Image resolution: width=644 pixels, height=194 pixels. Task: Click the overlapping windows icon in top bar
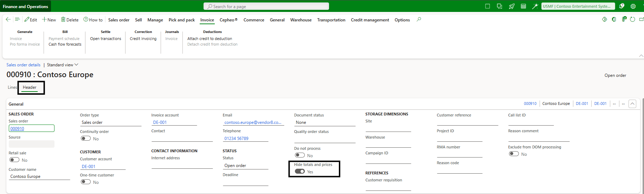click(x=500, y=6)
